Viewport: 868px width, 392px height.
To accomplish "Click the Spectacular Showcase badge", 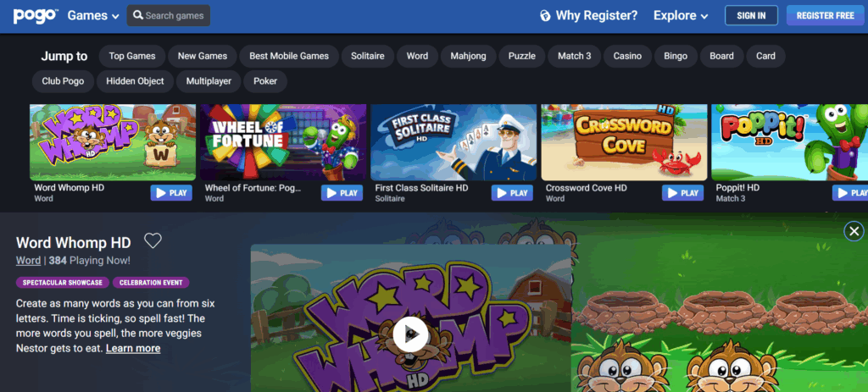I will tap(63, 283).
